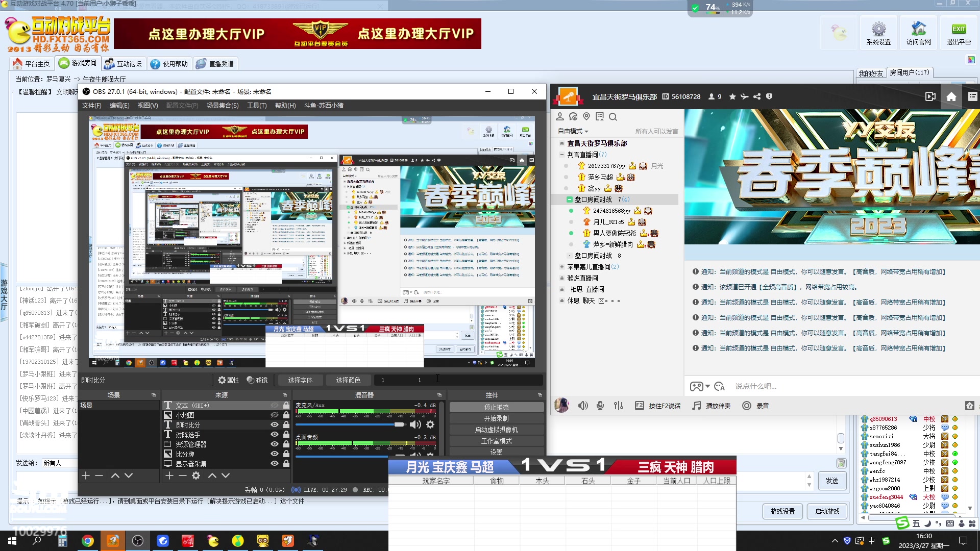Show hidden 小地图 source

click(x=275, y=415)
